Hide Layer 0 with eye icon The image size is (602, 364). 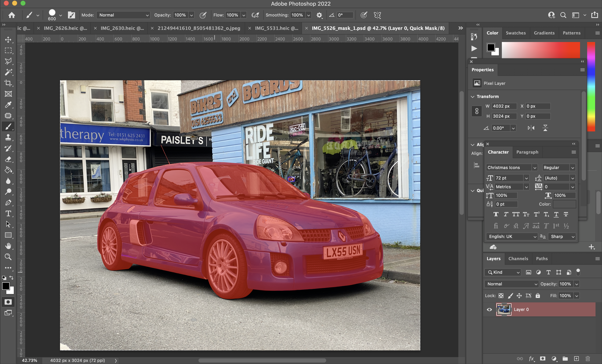click(489, 309)
